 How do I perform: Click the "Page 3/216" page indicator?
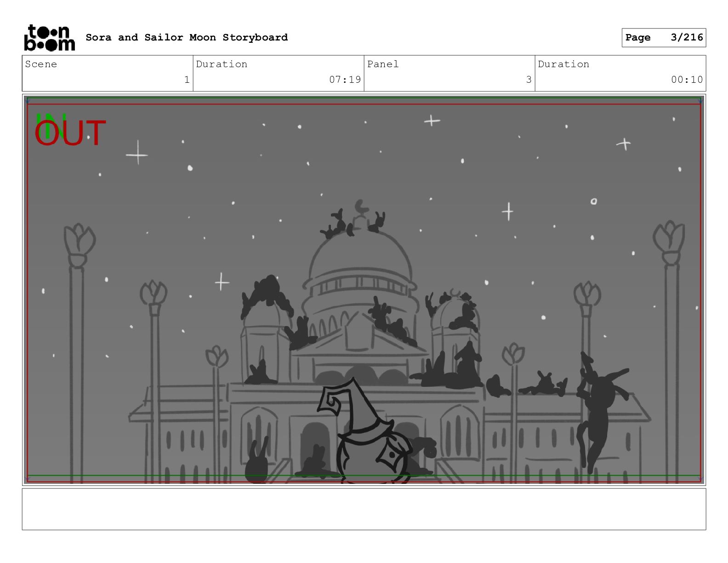coord(664,38)
